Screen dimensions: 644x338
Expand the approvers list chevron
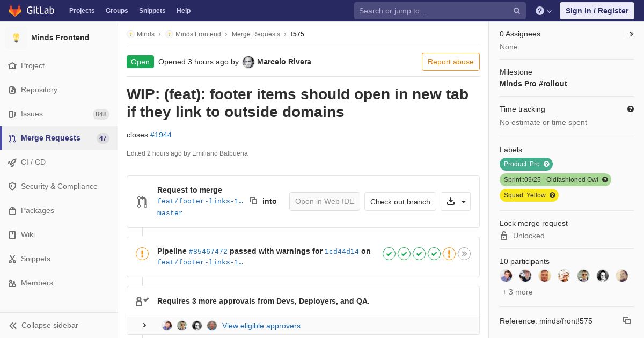click(144, 325)
